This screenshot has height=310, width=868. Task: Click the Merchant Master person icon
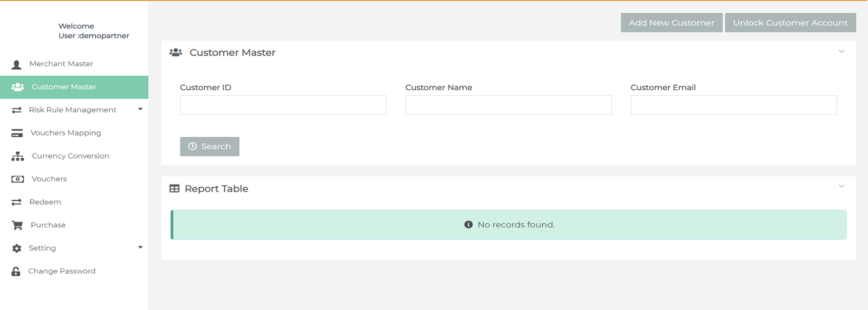[x=16, y=64]
